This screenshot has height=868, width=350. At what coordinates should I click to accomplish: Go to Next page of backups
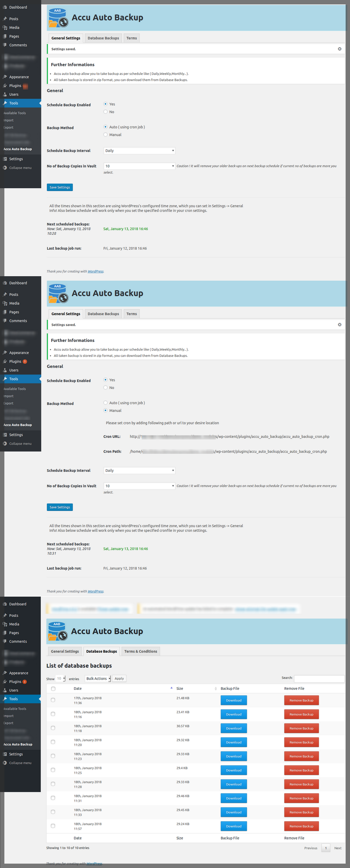pyautogui.click(x=338, y=848)
